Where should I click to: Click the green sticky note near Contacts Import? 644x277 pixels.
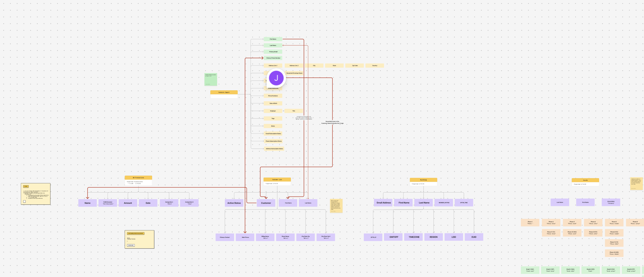pos(210,79)
